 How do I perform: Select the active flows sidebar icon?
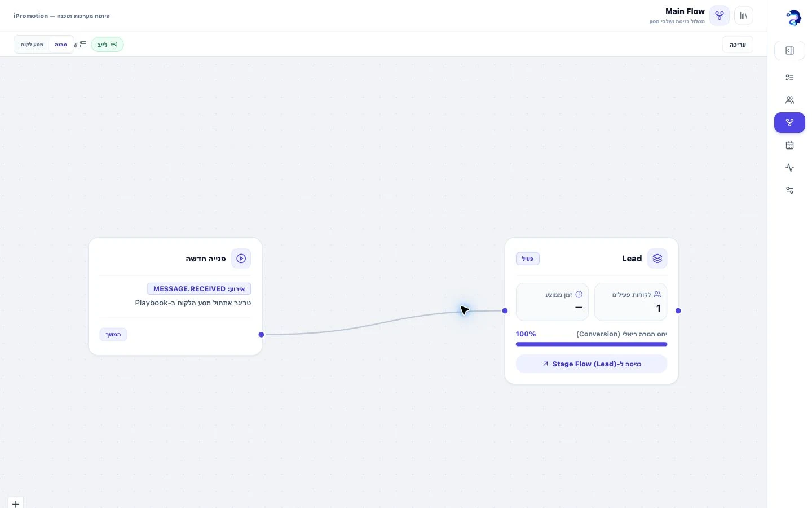coord(789,122)
